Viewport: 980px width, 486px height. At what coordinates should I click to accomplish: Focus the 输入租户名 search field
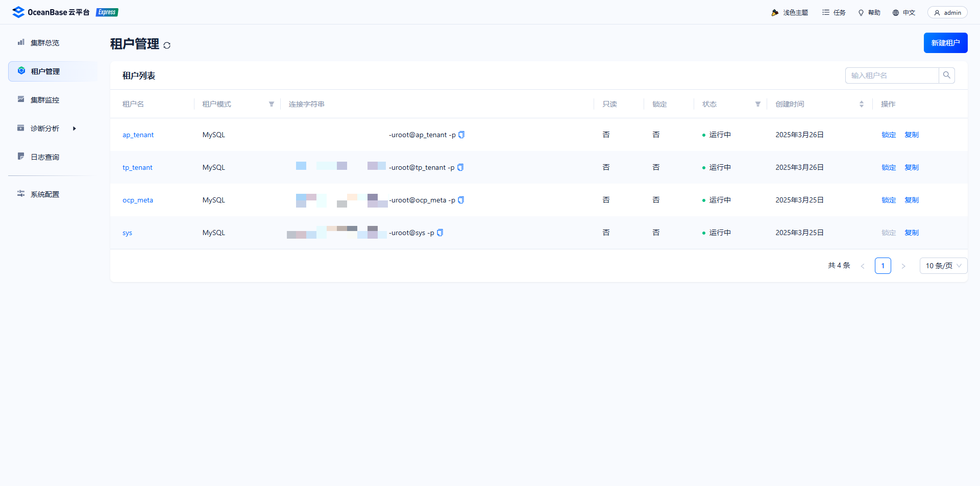point(892,75)
